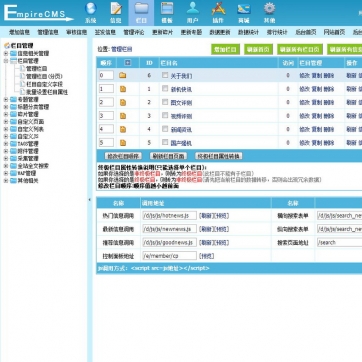Expand the 专题管理 tree node
The width and height of the screenshot is (362, 362).
click(x=6, y=99)
